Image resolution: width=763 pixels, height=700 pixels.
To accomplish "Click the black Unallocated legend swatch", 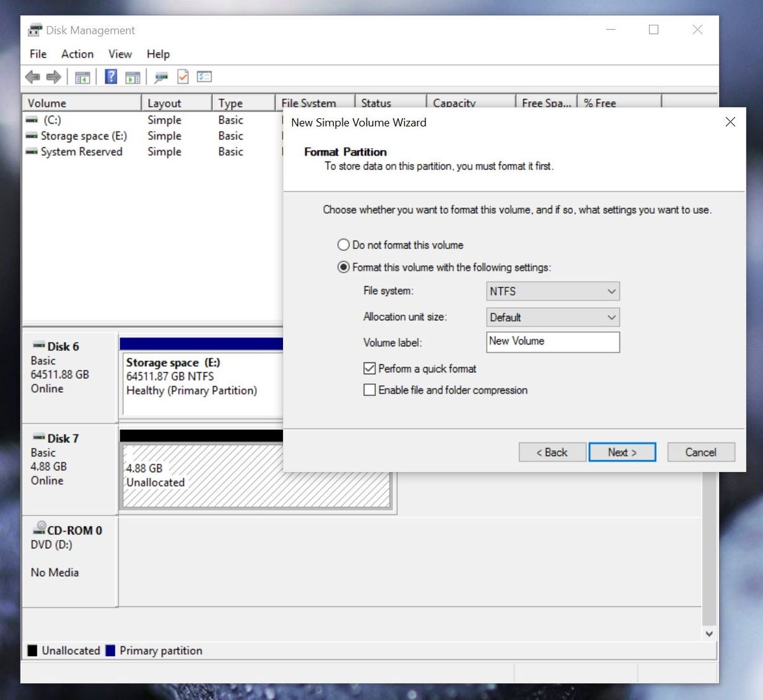I will [32, 650].
